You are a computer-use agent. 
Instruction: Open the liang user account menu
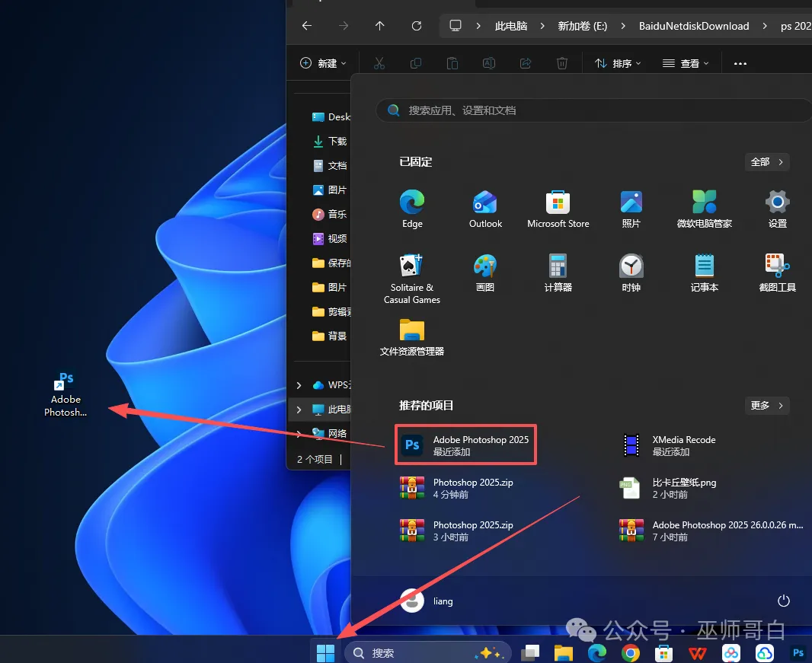tap(427, 601)
